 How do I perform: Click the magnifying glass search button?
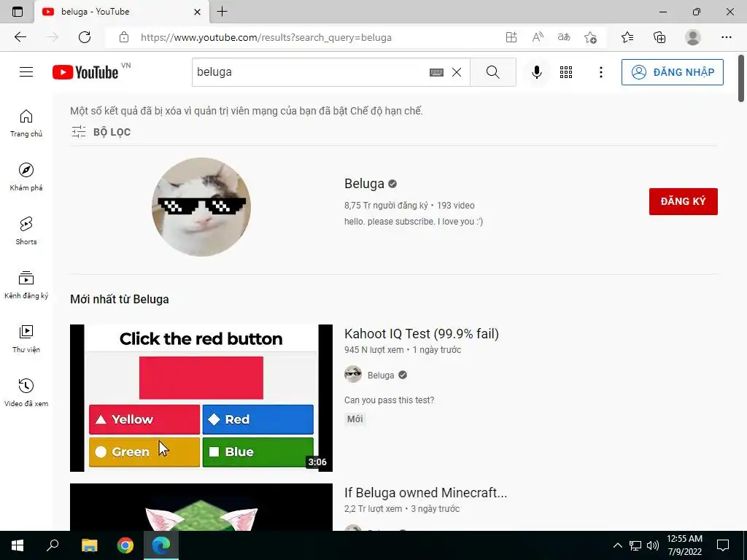click(492, 72)
